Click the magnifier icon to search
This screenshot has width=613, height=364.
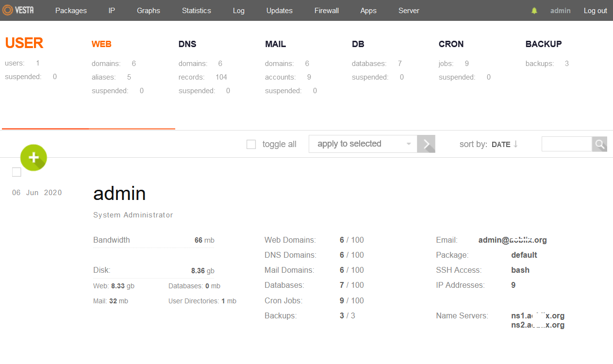599,144
